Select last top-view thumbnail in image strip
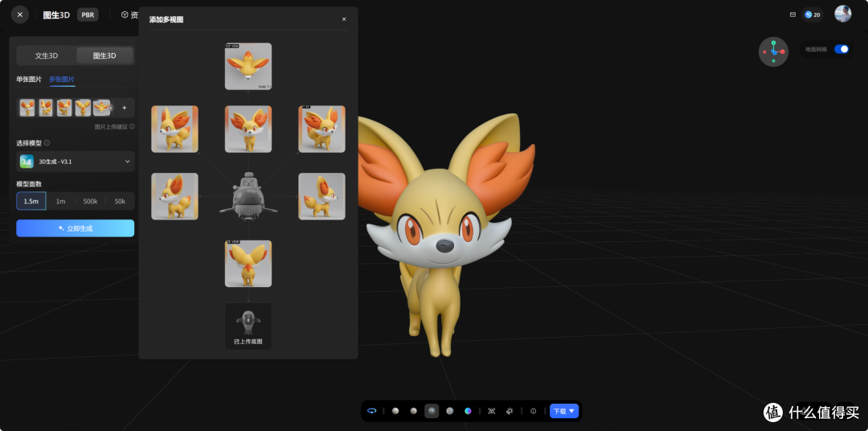This screenshot has width=868, height=431. pos(101,108)
